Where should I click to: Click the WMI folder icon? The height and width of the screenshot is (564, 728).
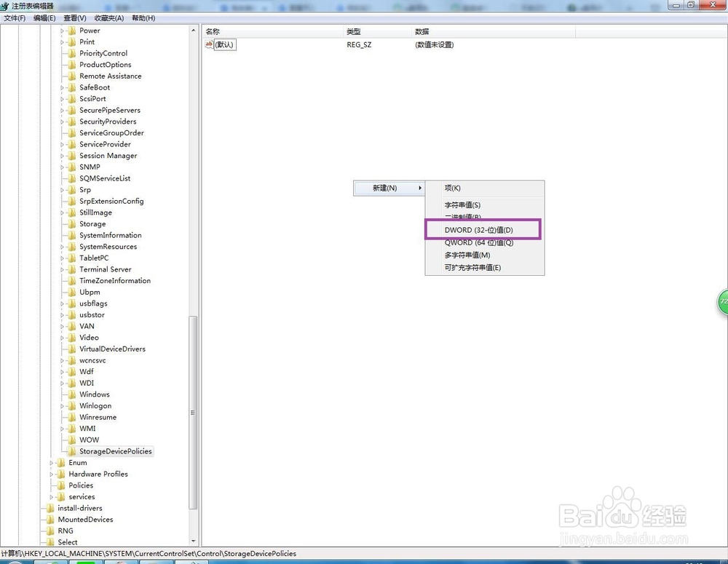(x=71, y=429)
